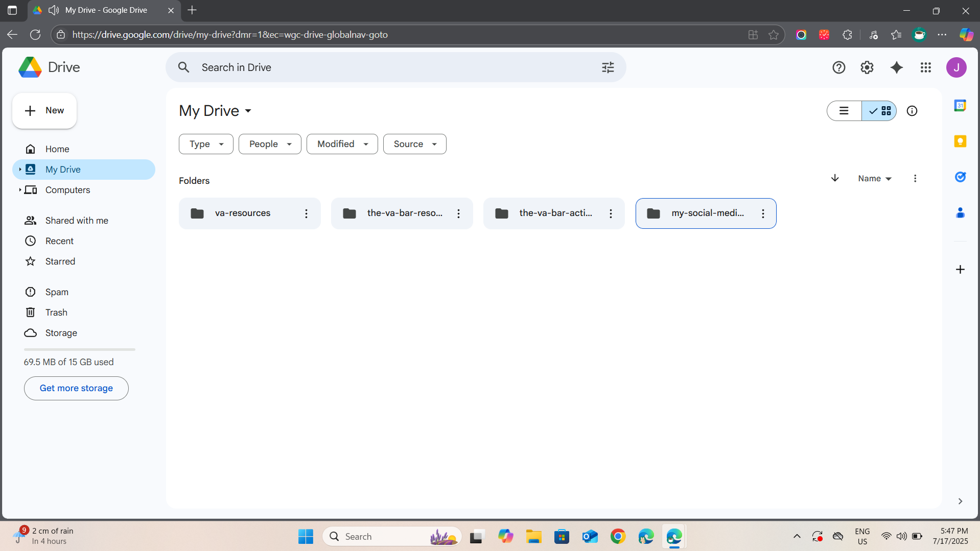Click the Google Drive logo
The image size is (980, 551).
tap(49, 67)
